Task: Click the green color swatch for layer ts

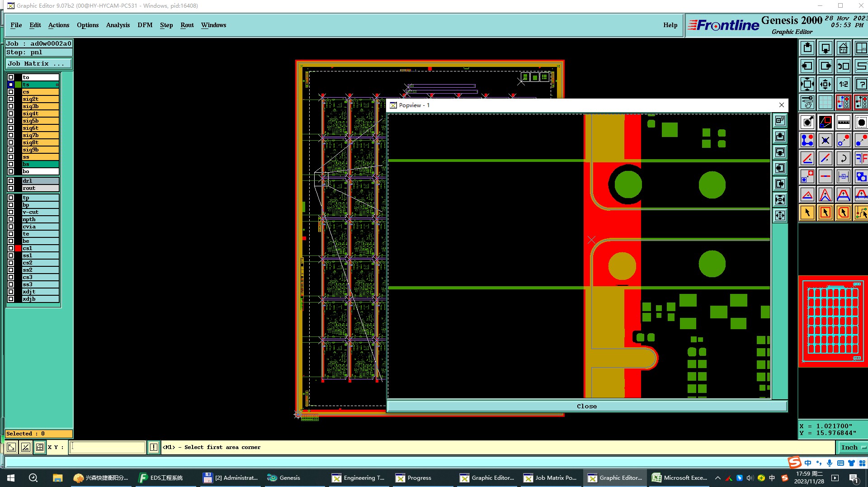Action: [18, 85]
